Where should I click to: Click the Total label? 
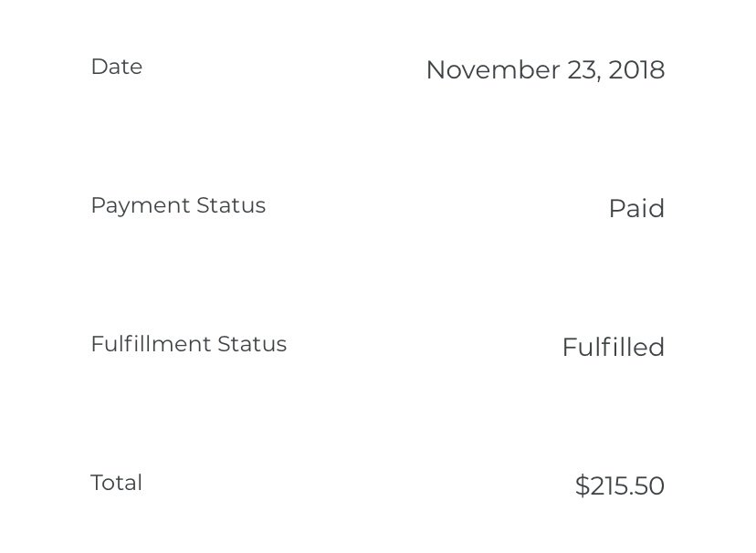pyautogui.click(x=116, y=483)
